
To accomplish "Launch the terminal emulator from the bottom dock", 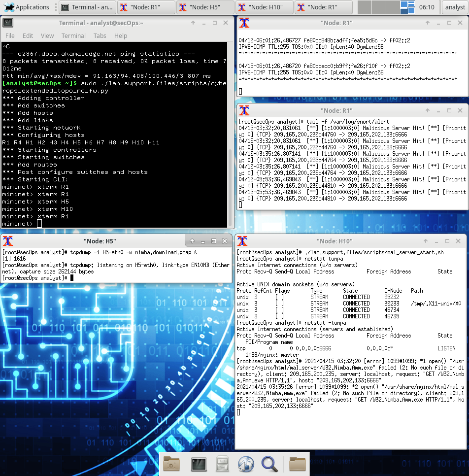I will (x=199, y=464).
